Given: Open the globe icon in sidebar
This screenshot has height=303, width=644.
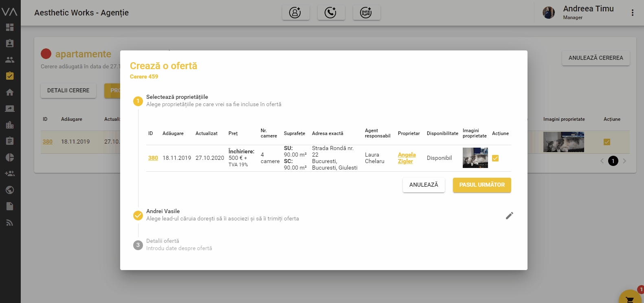Looking at the screenshot, I should [x=10, y=190].
